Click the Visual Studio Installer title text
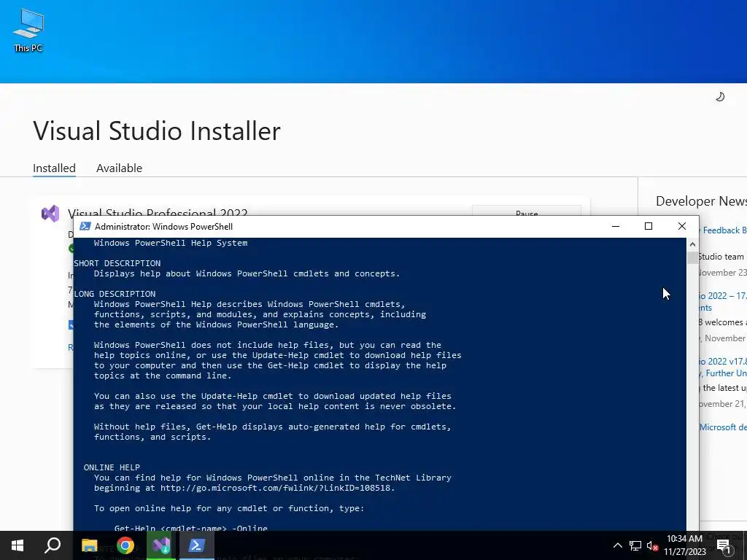The image size is (747, 560). click(157, 131)
